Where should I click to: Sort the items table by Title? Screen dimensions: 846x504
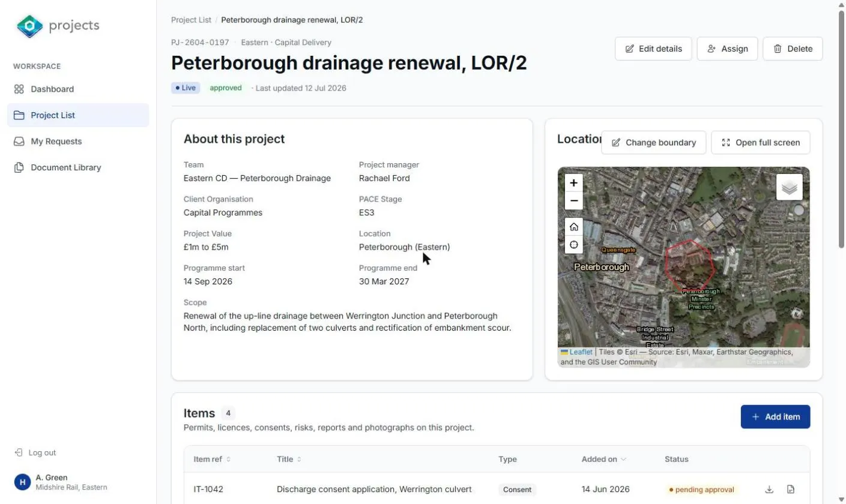289,459
